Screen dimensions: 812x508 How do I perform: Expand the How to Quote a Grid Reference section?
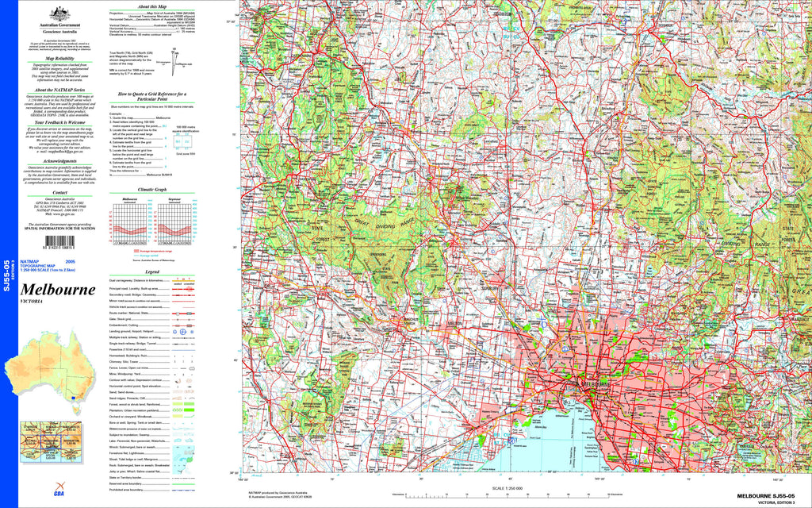click(x=151, y=96)
